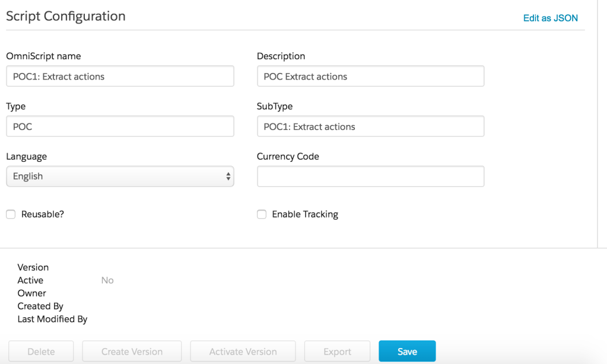Tick the Enable Tracking checkbox
Screen dimensions: 607x364
click(262, 215)
